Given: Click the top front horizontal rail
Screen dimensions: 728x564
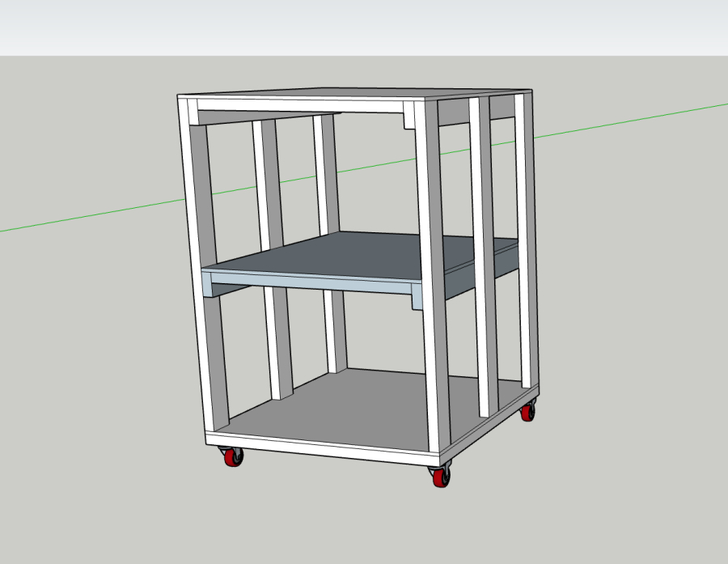Looking at the screenshot, I should [x=299, y=106].
